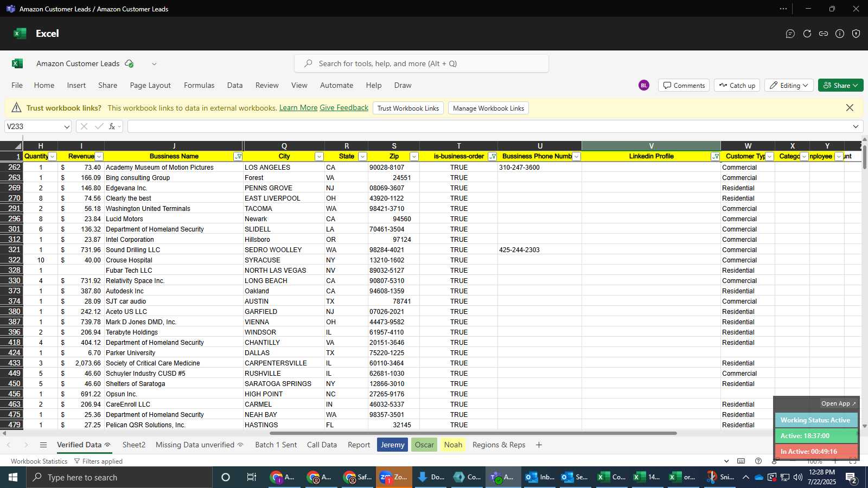
Task: Click the BL user avatar
Action: 644,85
